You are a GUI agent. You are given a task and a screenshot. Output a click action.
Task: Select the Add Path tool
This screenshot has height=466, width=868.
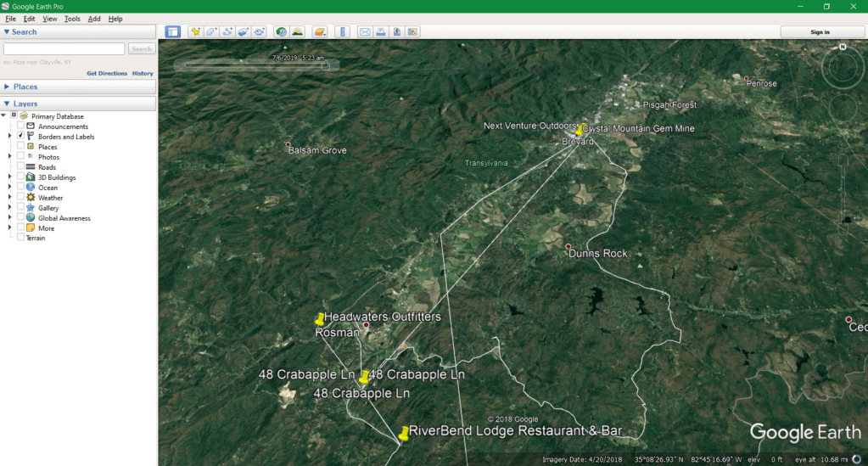tap(227, 32)
